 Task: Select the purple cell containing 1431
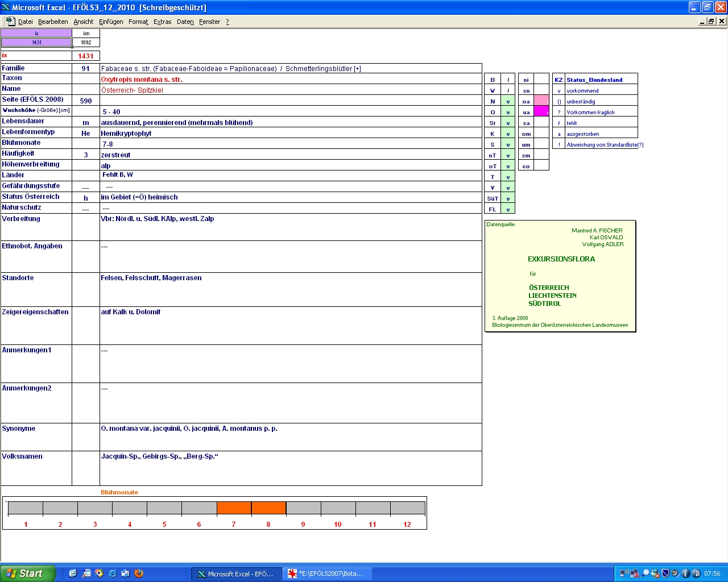pos(36,42)
